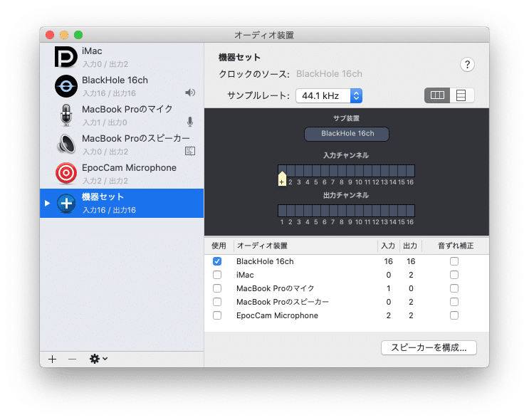Enable 音ずれ補正 for EpocCam Microphone

click(454, 315)
